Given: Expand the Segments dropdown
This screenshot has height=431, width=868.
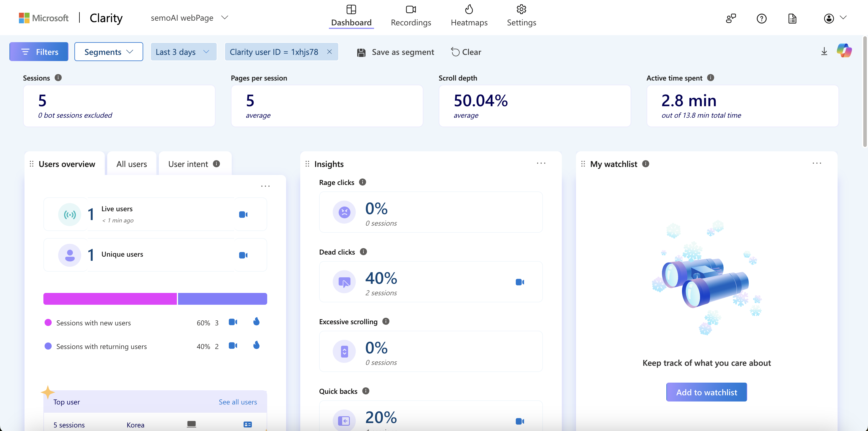Looking at the screenshot, I should point(109,52).
